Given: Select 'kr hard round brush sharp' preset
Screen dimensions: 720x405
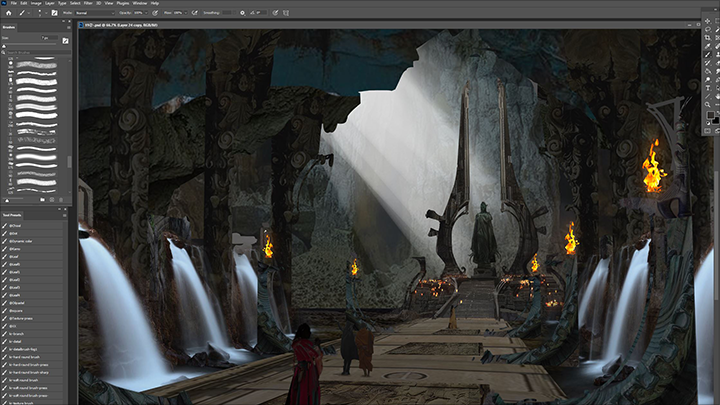Looking at the screenshot, I should coord(32,372).
